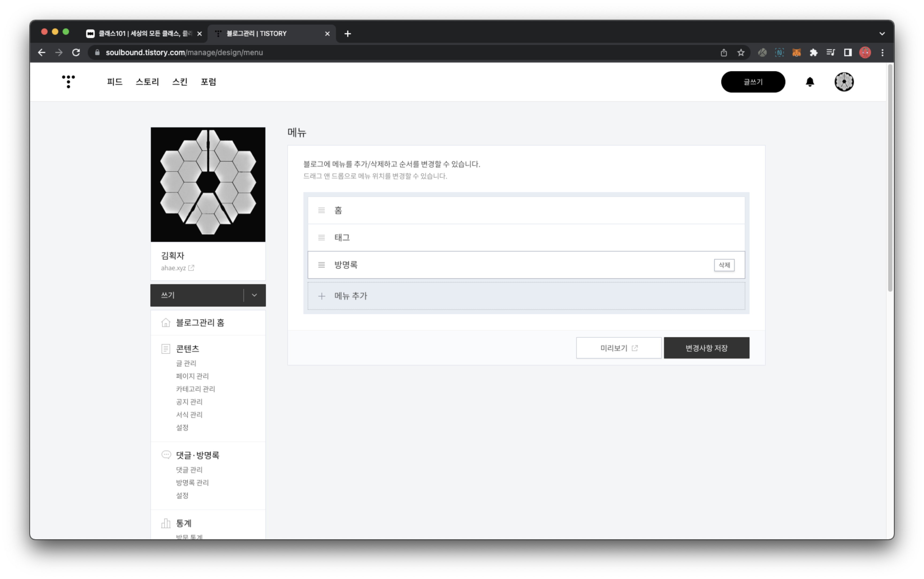
Task: Open the Chrome extensions puzzle icon
Action: [813, 52]
